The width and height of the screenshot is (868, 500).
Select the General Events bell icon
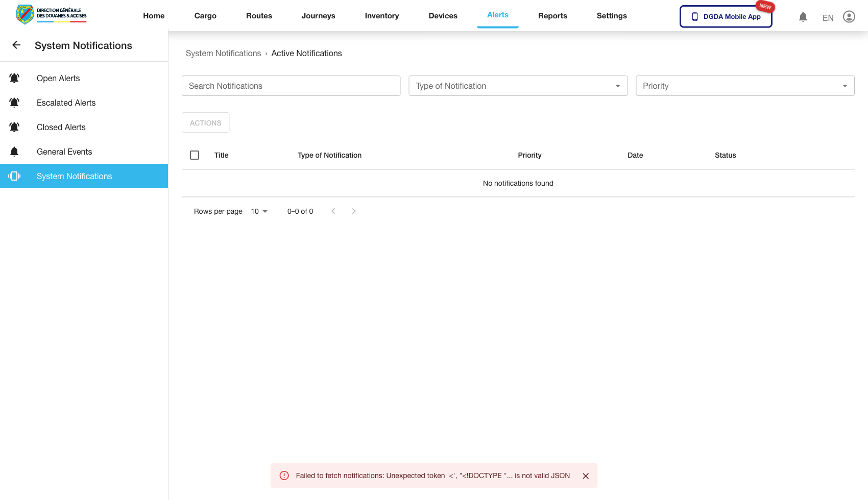[14, 151]
